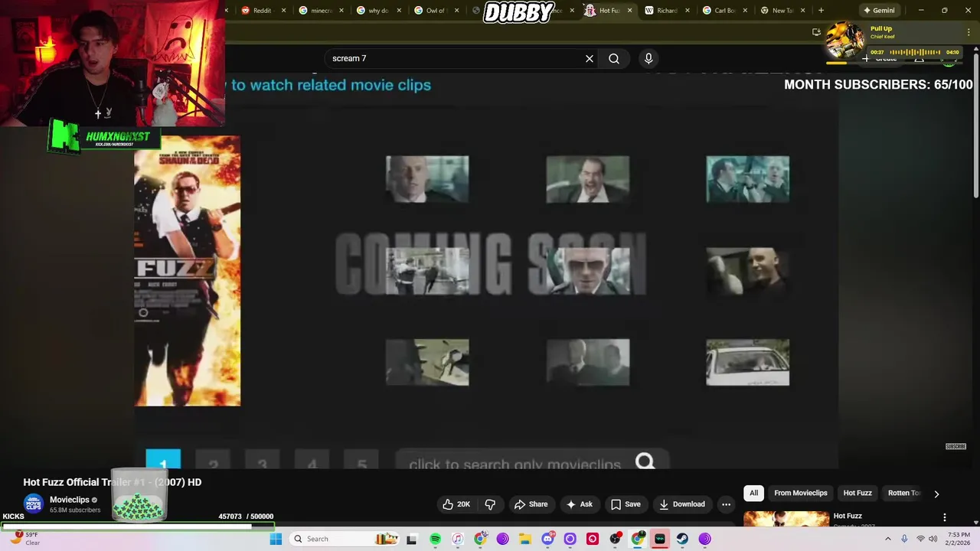
Task: Open volume speaker tray icon
Action: pyautogui.click(x=933, y=539)
